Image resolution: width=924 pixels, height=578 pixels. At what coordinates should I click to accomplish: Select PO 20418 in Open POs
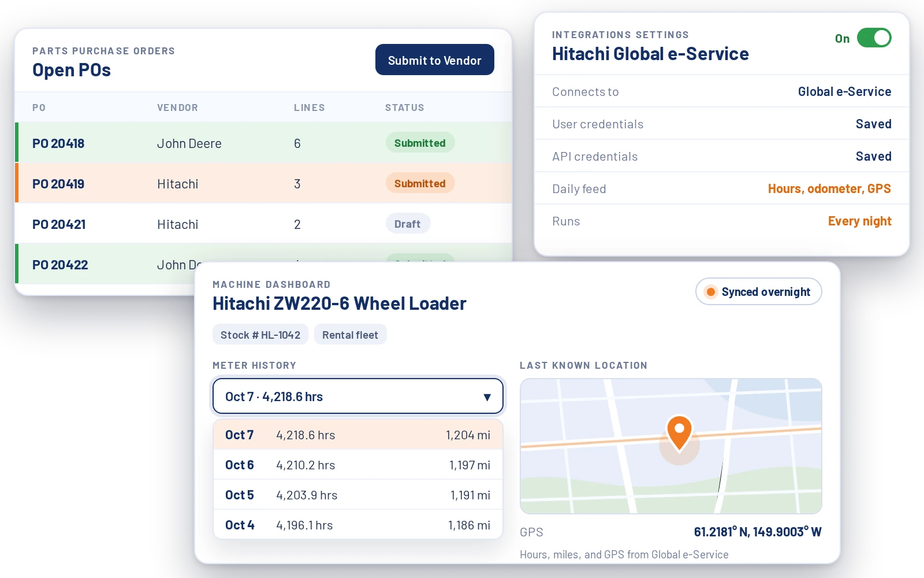(x=263, y=143)
